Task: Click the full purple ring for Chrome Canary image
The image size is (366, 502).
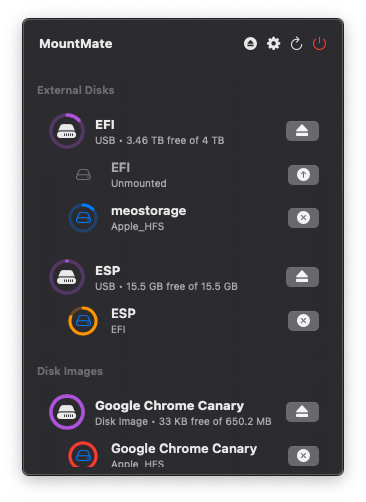Action: point(67,412)
